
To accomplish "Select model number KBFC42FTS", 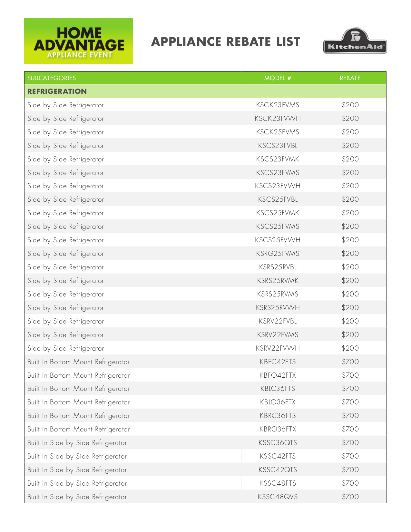I will point(278,362).
